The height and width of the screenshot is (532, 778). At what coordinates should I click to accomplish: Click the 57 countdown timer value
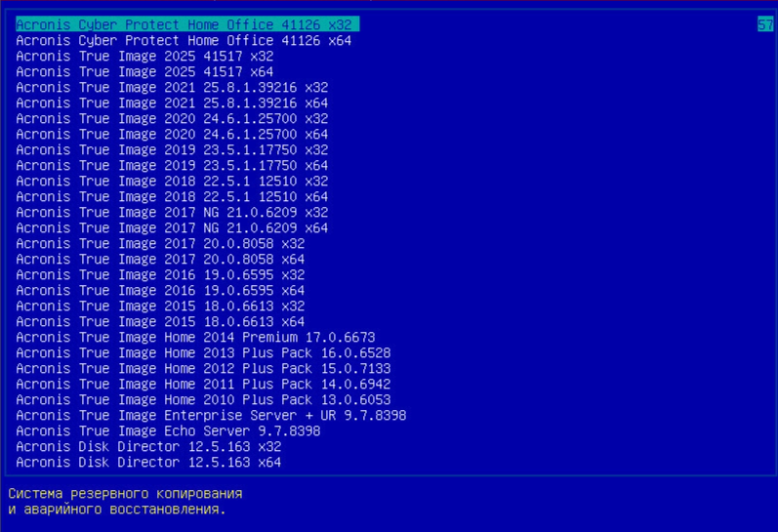(x=765, y=24)
